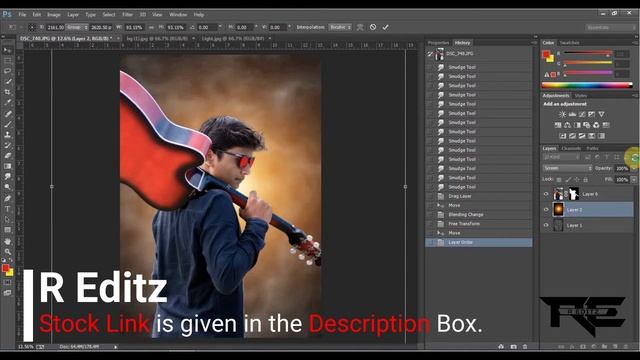Select the History Brush tool
The image size is (640, 360).
tap(7, 145)
